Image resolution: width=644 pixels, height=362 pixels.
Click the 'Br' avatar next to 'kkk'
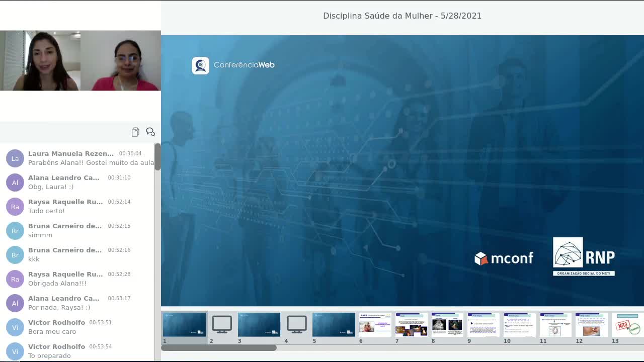(15, 255)
